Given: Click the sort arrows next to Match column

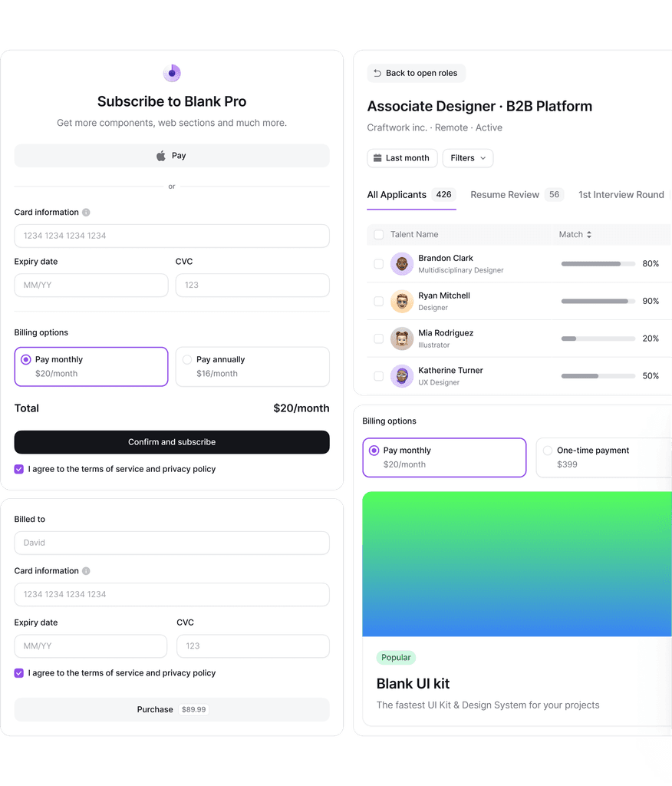Looking at the screenshot, I should [589, 234].
